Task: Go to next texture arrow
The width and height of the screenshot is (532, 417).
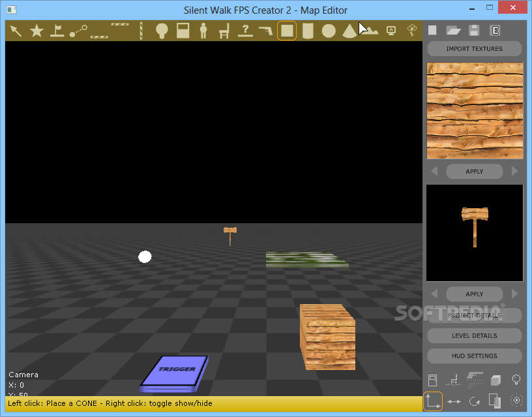Action: (514, 171)
